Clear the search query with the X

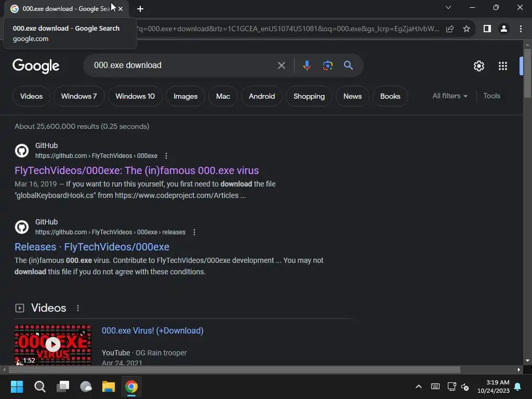[281, 65]
